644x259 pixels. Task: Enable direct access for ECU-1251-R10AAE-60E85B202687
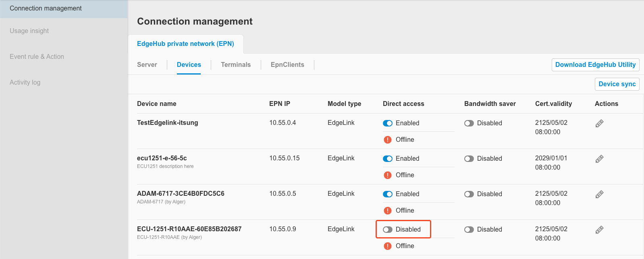click(388, 230)
